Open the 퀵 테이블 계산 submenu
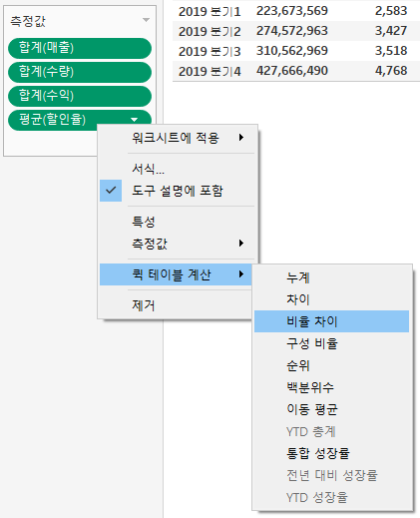The image size is (420, 518). click(176, 274)
